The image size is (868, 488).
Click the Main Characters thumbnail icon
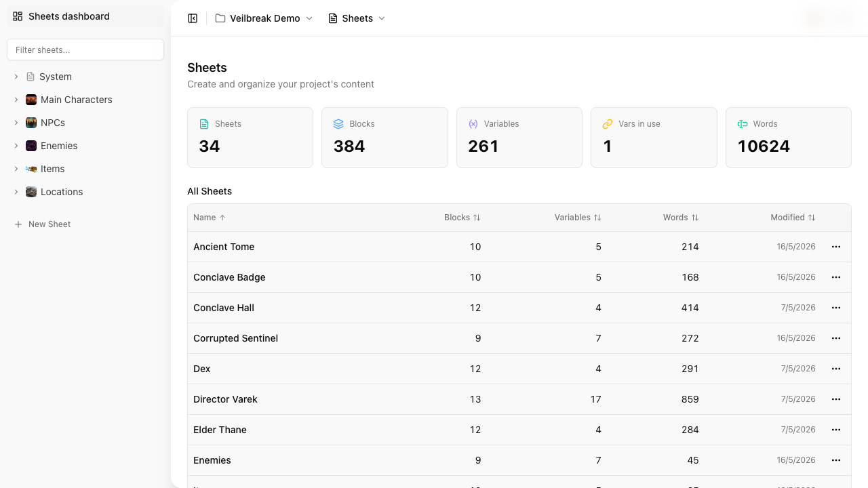pos(31,100)
